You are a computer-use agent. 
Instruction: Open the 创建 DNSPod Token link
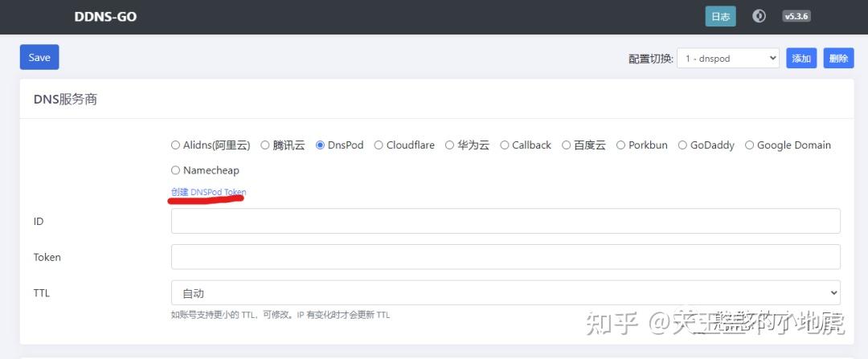pyautogui.click(x=209, y=192)
